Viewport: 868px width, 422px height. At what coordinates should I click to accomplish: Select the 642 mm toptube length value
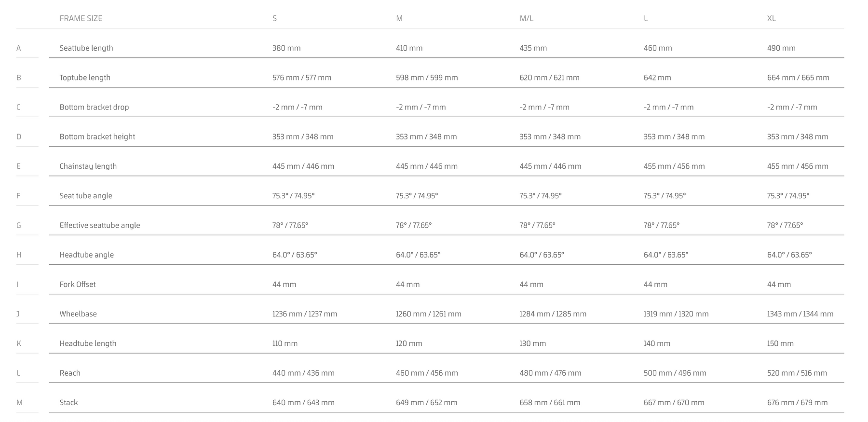pyautogui.click(x=657, y=78)
